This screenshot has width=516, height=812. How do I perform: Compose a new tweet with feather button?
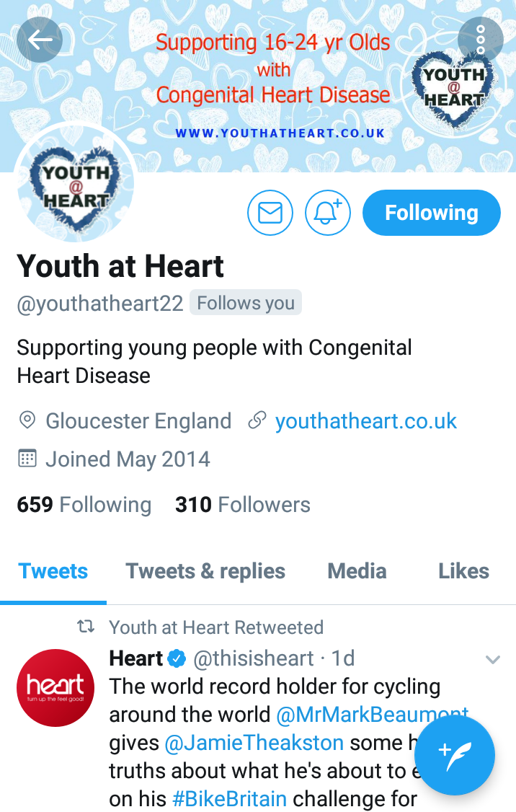(455, 756)
